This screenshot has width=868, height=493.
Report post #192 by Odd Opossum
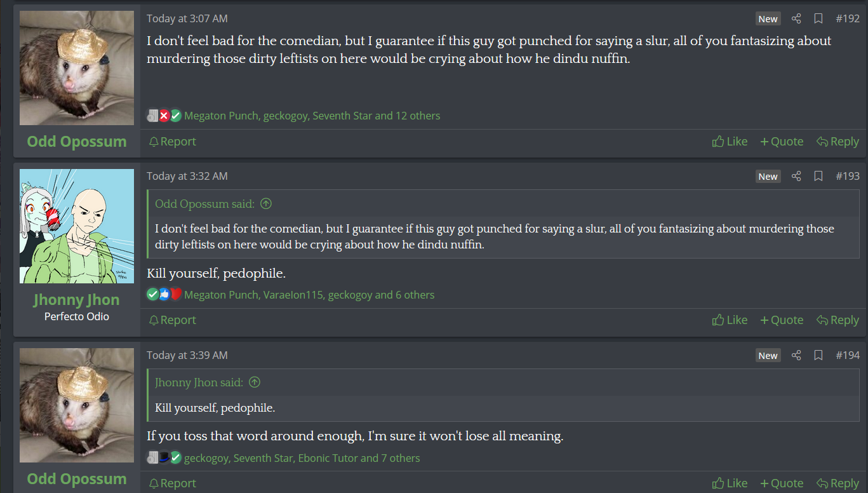[172, 142]
